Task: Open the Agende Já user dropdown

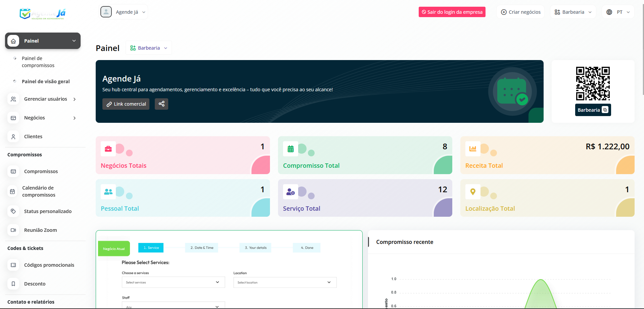Action: click(x=123, y=12)
